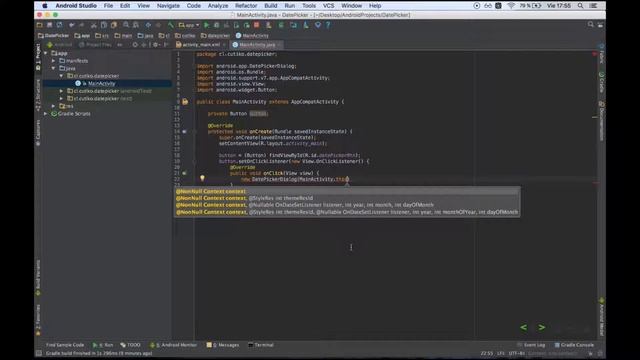Click the Find magnifier toolbar icon
The height and width of the screenshot is (360, 640).
coord(126,25)
